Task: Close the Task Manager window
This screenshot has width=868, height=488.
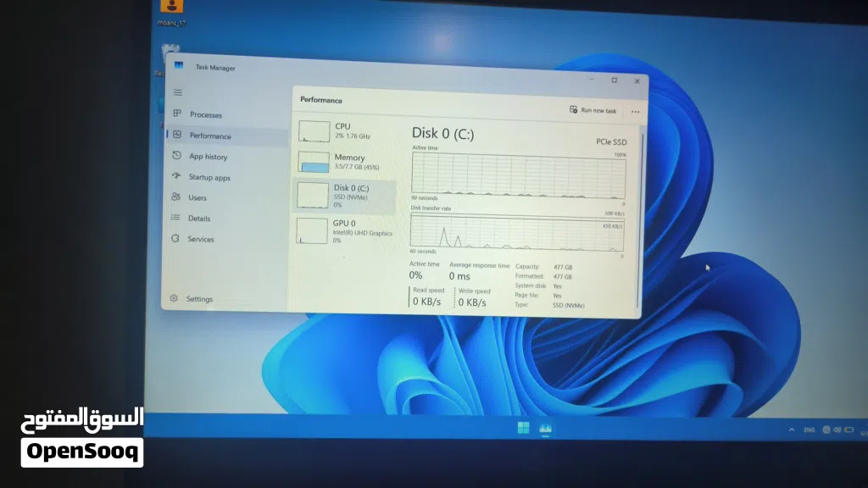Action: click(x=637, y=80)
